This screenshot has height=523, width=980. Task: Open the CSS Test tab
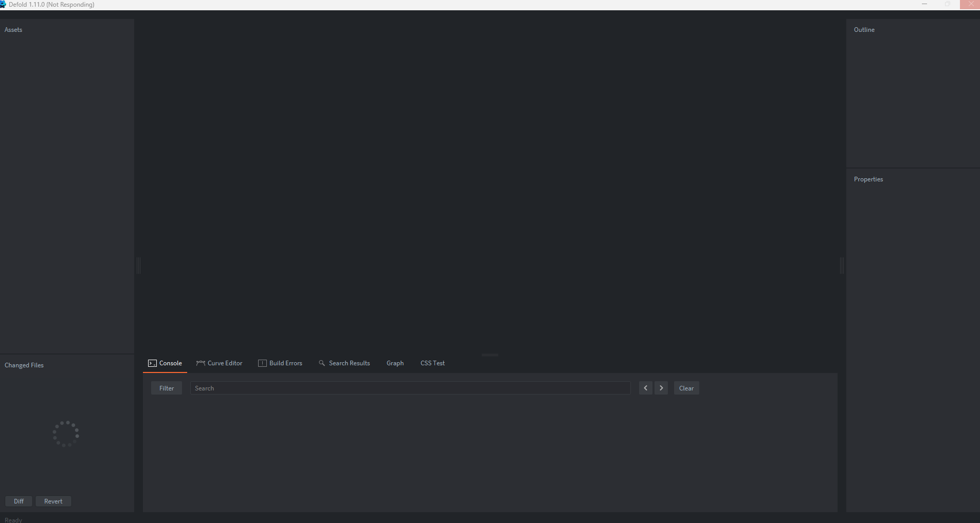tap(432, 363)
